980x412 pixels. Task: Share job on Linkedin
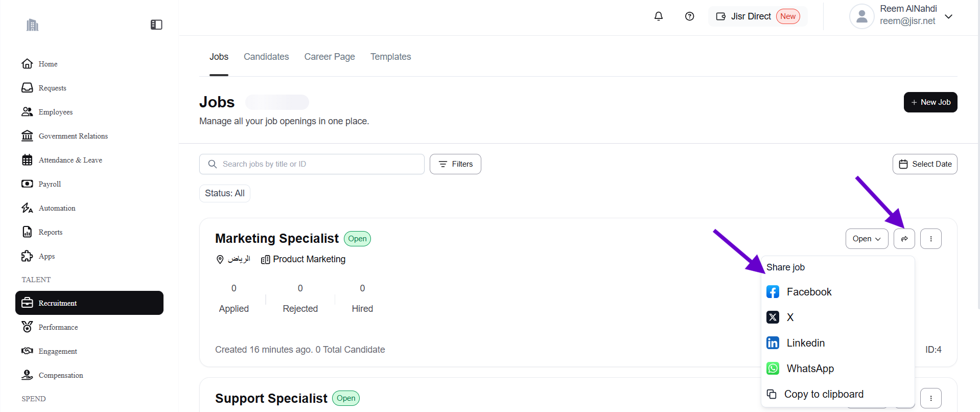(805, 343)
